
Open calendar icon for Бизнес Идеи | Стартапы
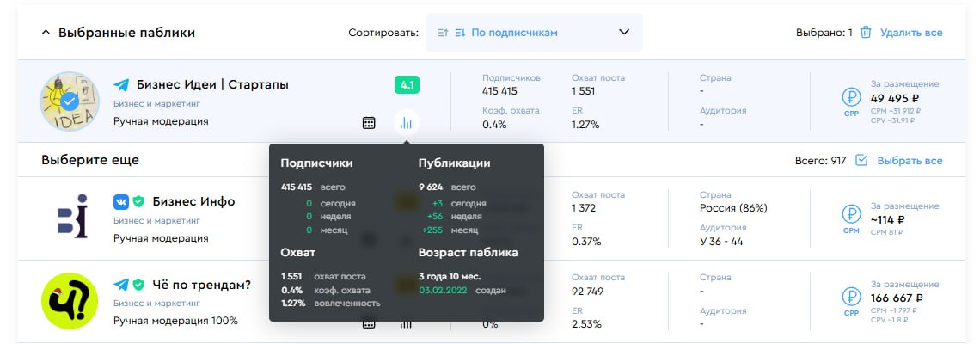tap(369, 123)
